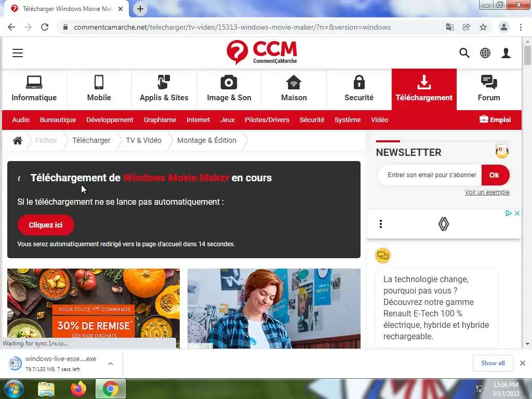
Task: Go back with browser back arrow
Action: (x=11, y=27)
